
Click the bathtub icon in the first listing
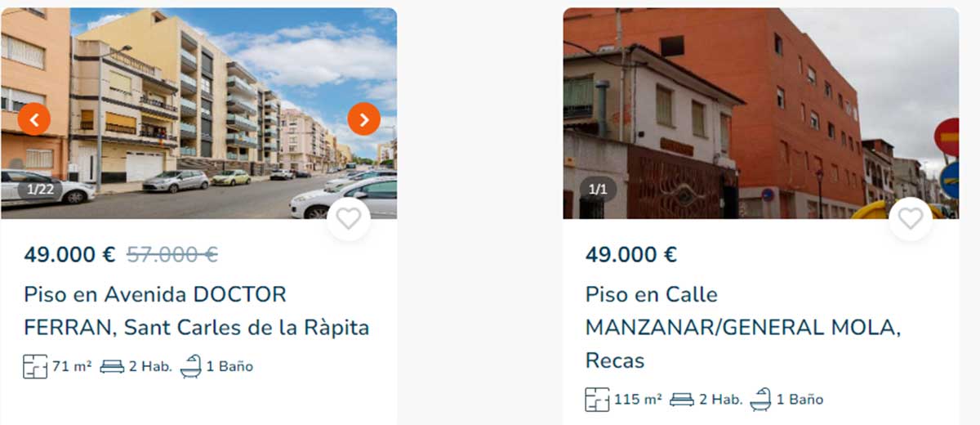[x=190, y=366]
